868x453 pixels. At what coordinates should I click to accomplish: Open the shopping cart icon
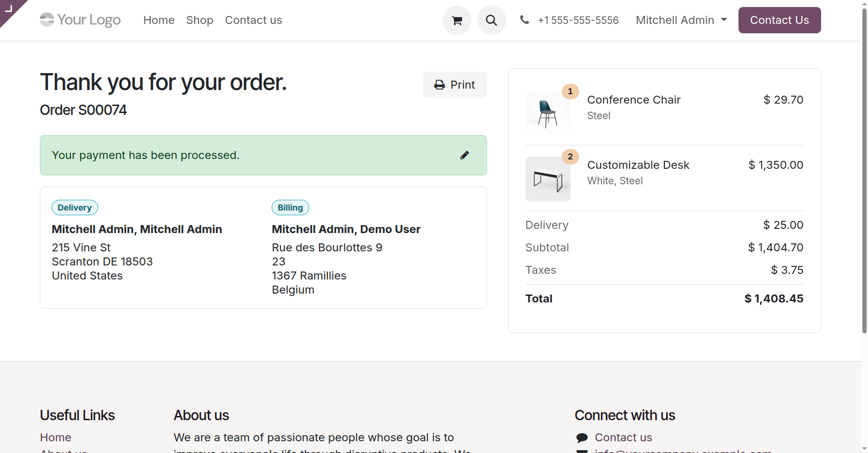[x=457, y=20]
